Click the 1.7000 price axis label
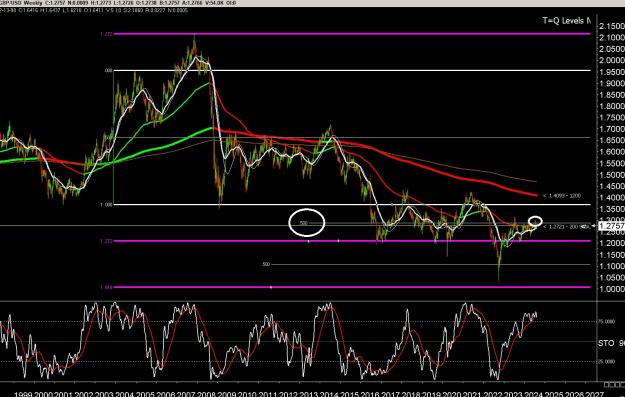The image size is (625, 397). point(612,129)
